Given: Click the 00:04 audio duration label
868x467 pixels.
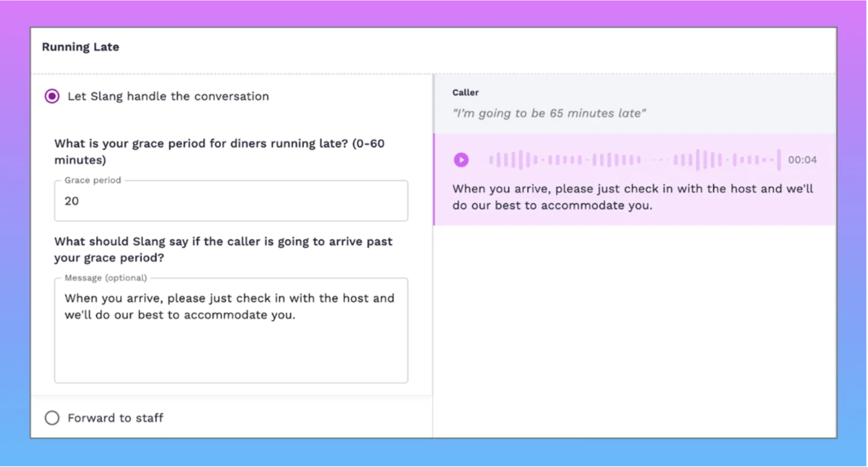Looking at the screenshot, I should (x=802, y=160).
